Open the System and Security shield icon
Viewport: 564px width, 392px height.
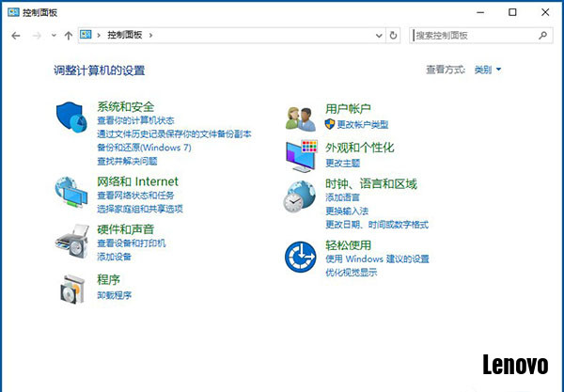tap(71, 117)
